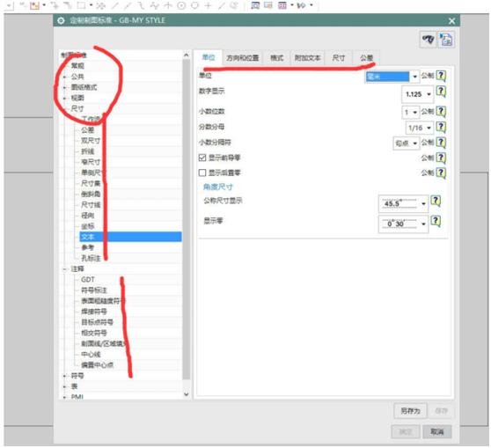This screenshot has height=448, width=491.
Task: Open the 小数分隔符 dropdown showing 句点
Action: (x=407, y=143)
